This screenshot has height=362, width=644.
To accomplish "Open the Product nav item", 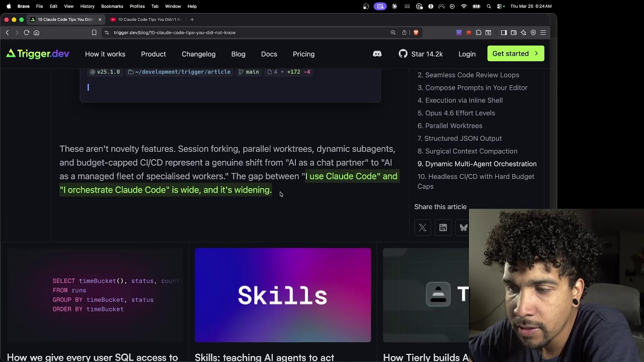I will 153,54.
